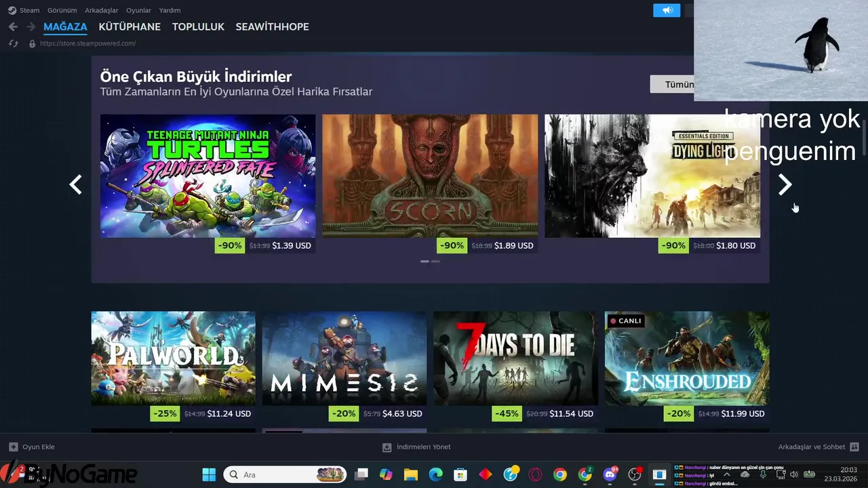Image resolution: width=868 pixels, height=488 pixels.
Task: Go forward with the right arrow navigation icon
Action: (x=31, y=27)
